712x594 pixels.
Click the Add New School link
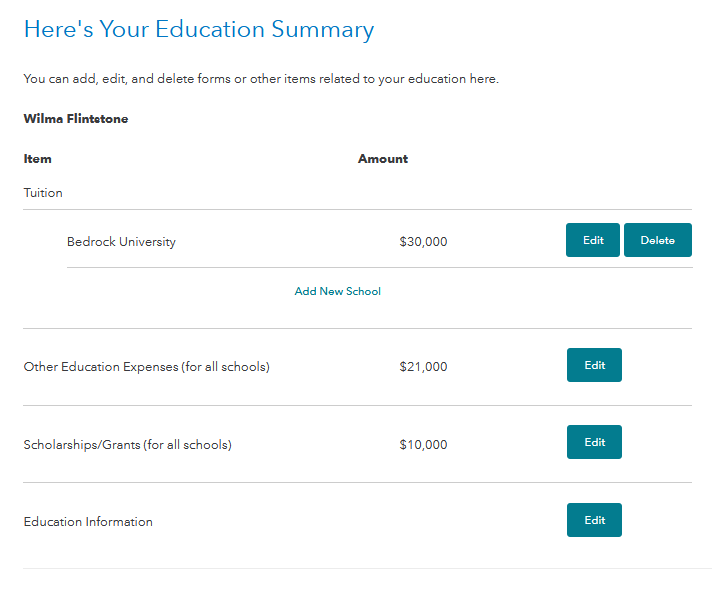[x=337, y=292]
